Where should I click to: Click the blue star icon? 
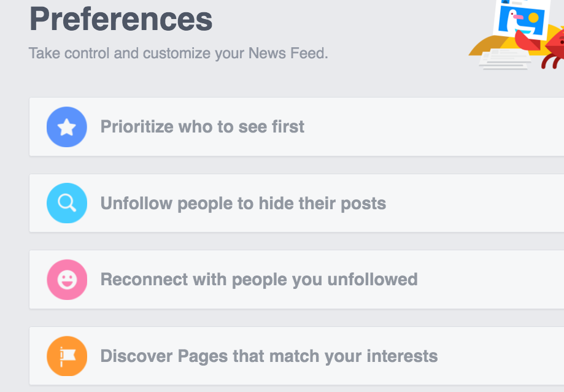pyautogui.click(x=66, y=127)
